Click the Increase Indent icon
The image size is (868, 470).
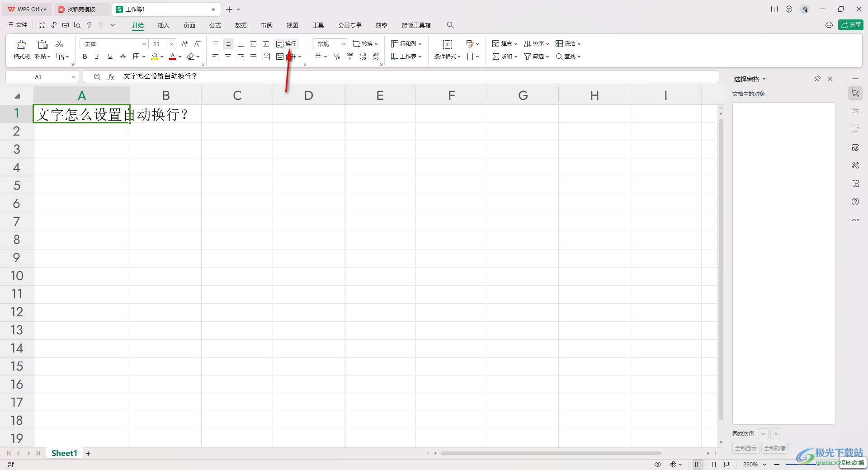click(x=266, y=44)
